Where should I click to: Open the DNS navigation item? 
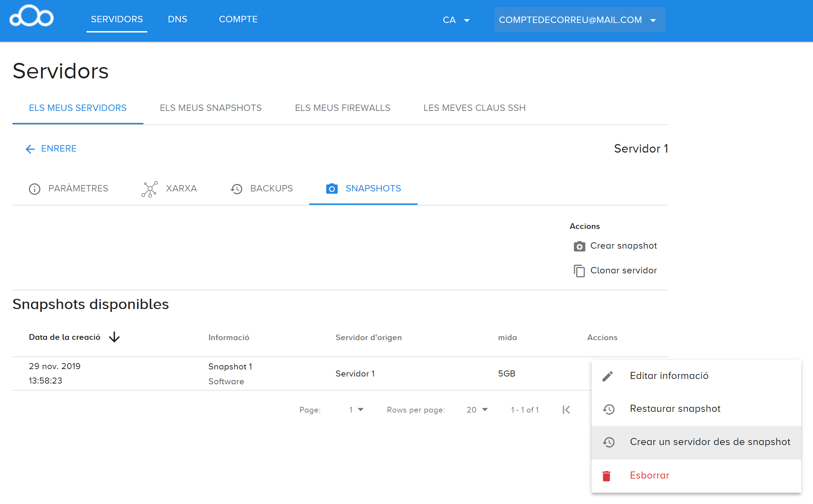(177, 19)
